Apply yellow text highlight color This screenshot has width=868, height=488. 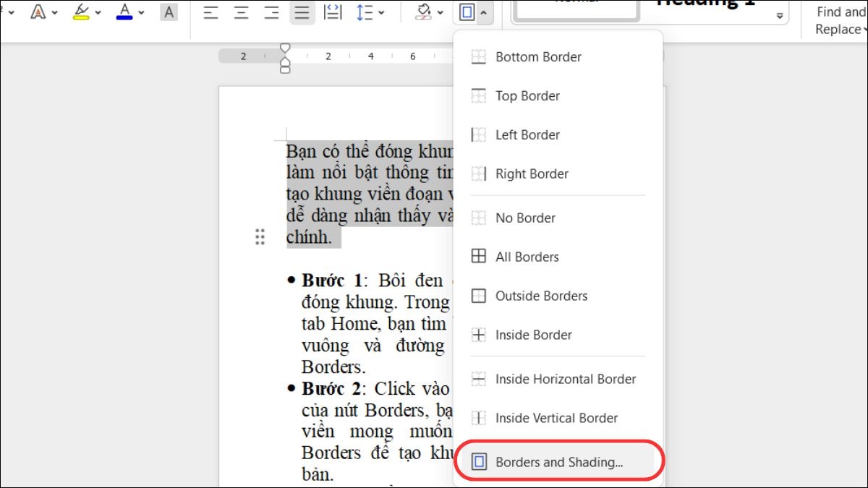(x=81, y=12)
